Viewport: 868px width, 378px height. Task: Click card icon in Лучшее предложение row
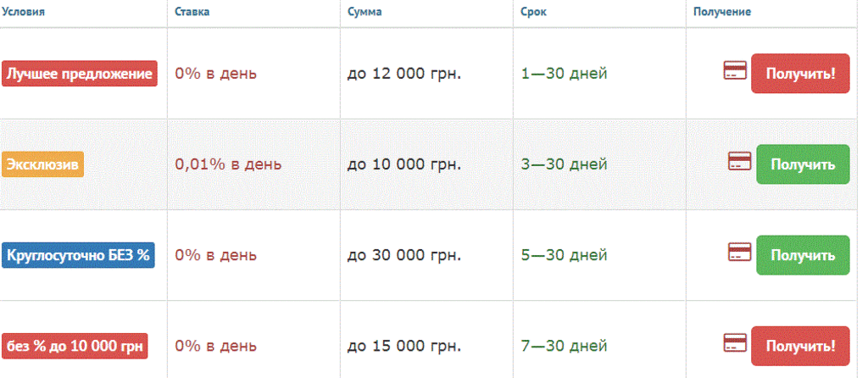tap(734, 72)
